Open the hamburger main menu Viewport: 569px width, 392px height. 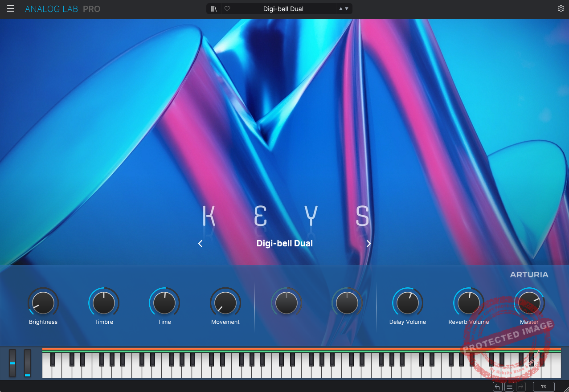(x=11, y=9)
